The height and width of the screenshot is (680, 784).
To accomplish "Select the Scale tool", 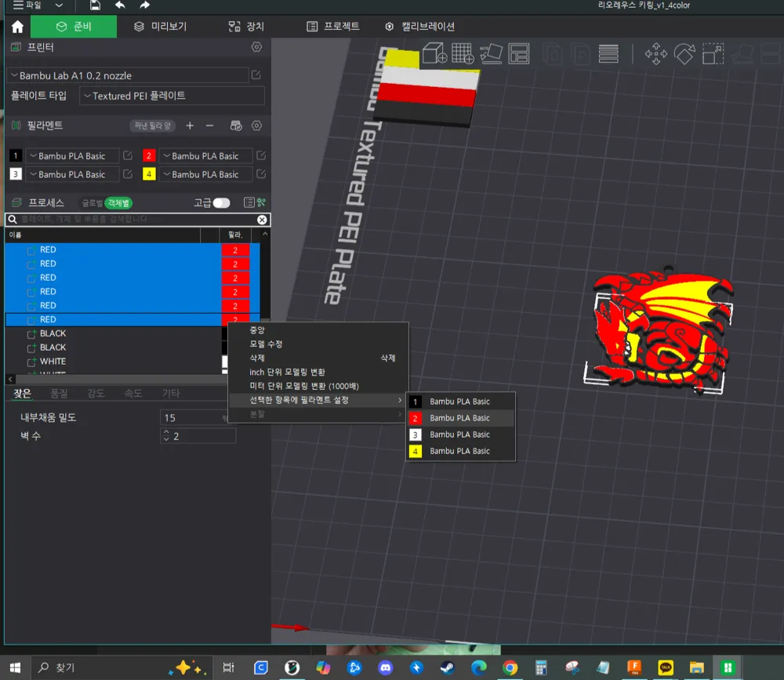I will (x=713, y=53).
